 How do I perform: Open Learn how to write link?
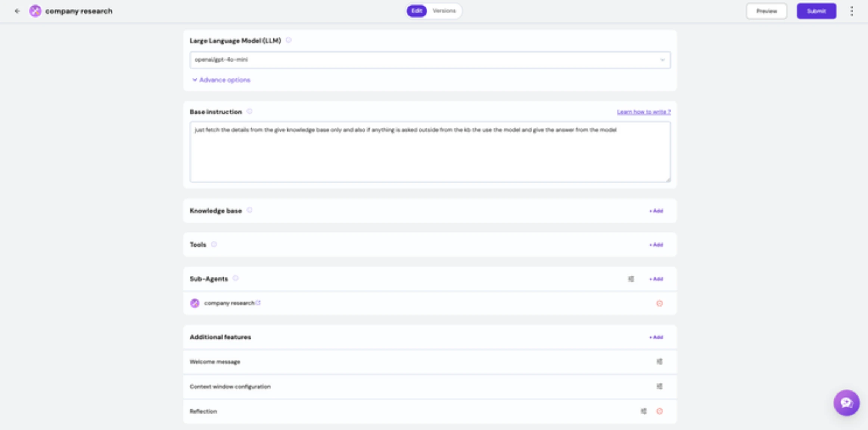644,112
